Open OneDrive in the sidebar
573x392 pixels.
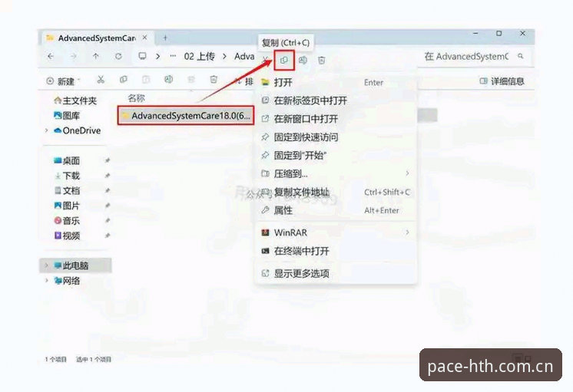[x=77, y=130]
